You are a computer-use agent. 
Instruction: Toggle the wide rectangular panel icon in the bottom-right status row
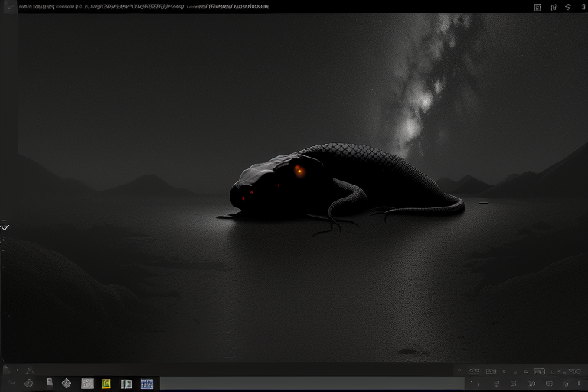coord(540,371)
